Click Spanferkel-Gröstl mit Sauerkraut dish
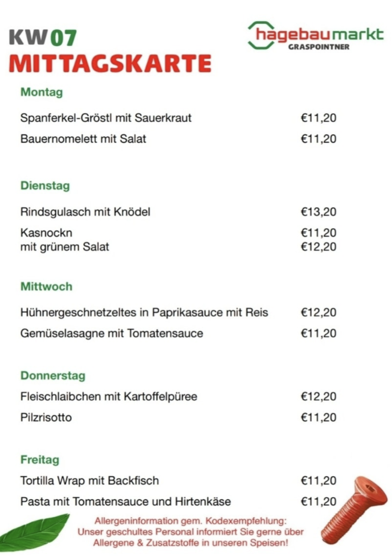392x558 pixels. point(106,118)
